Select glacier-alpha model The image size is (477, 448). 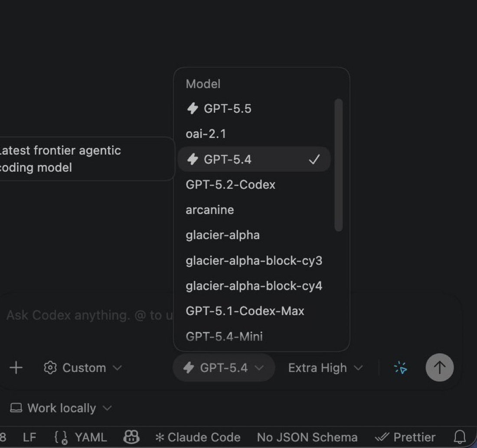pos(254,235)
